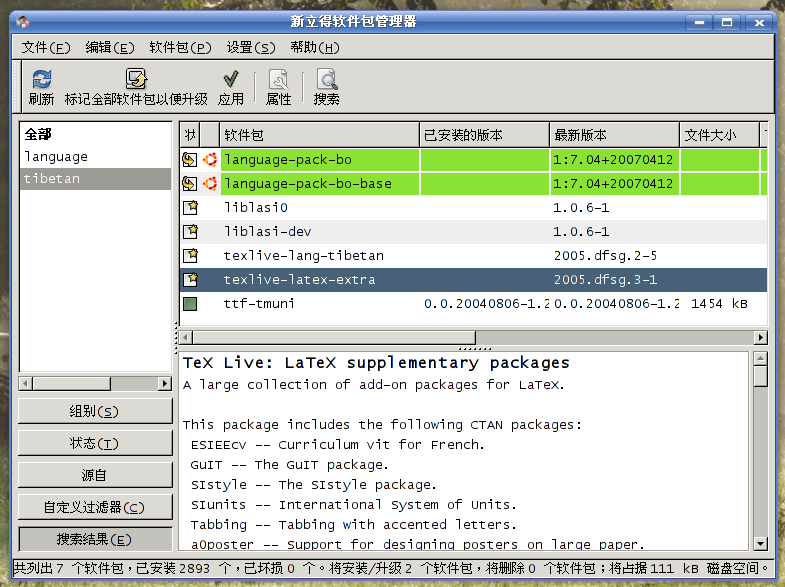
Task: Click package list scroll-right arrow
Action: click(761, 337)
